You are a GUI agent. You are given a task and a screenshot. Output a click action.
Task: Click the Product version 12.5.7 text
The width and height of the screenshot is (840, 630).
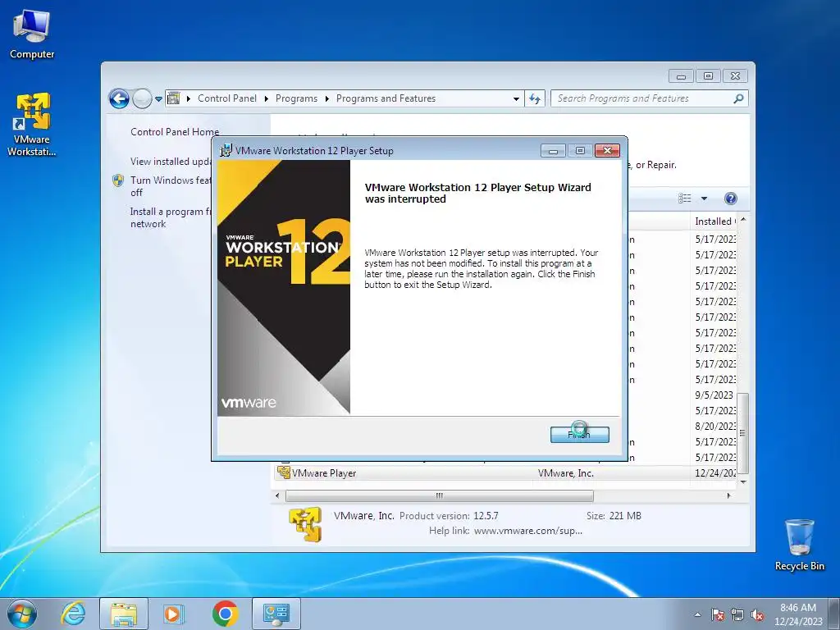(x=449, y=516)
